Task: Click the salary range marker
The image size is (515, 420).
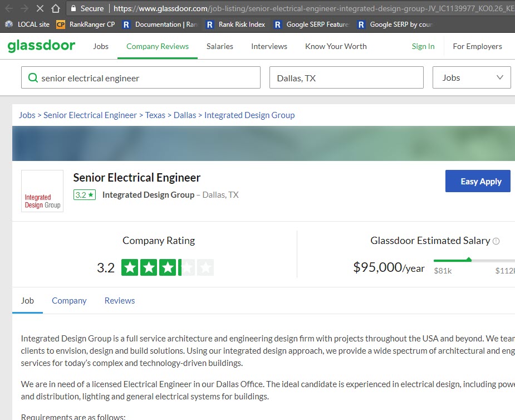Action: point(469,259)
